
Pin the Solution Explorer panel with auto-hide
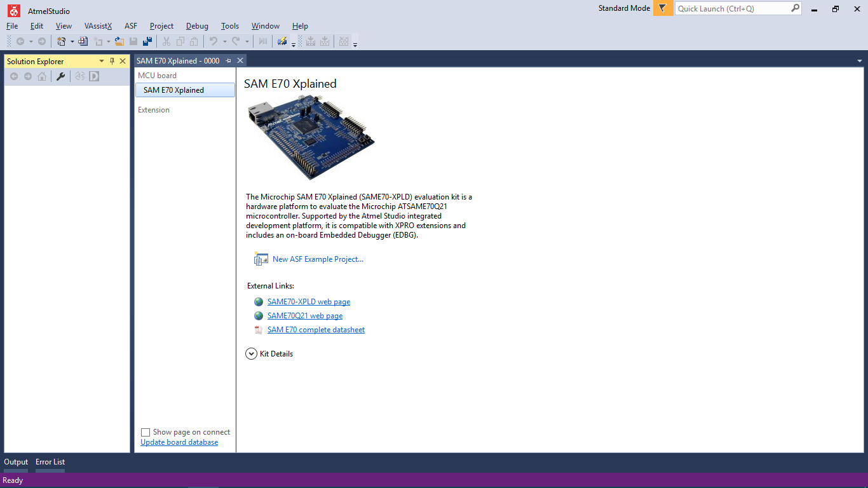(112, 61)
